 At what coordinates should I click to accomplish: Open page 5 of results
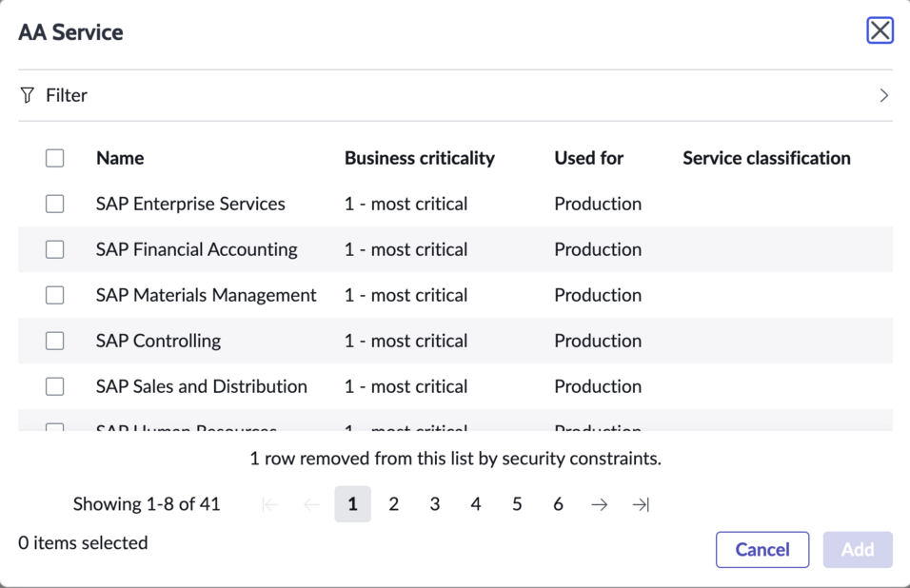pos(517,504)
